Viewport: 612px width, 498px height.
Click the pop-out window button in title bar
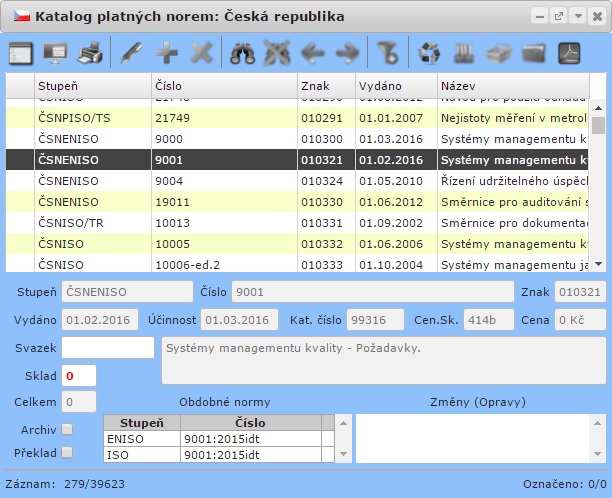click(x=559, y=16)
